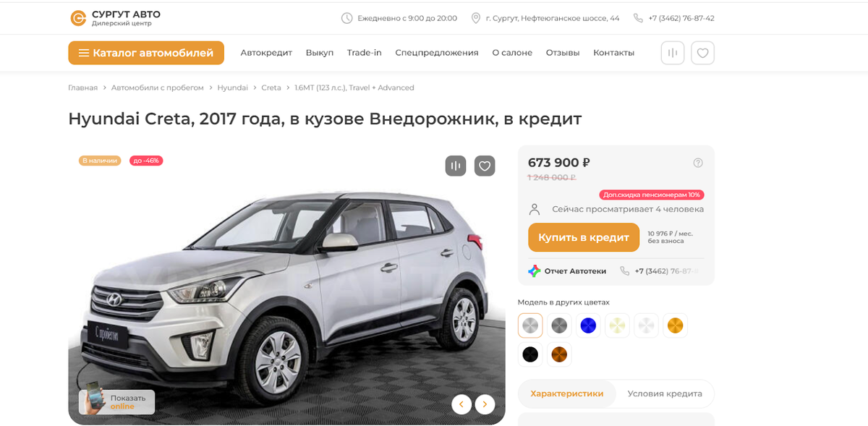Click the Показать online button

[x=116, y=402]
